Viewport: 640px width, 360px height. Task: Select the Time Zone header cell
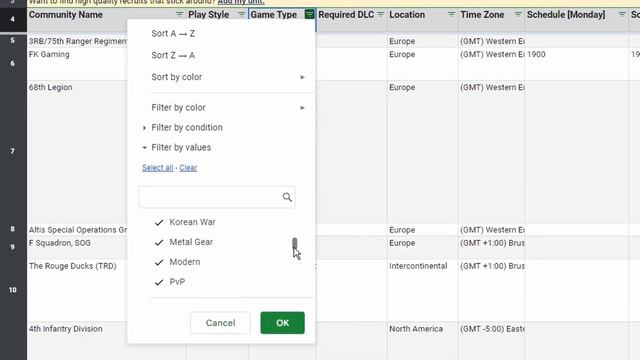coord(491,19)
